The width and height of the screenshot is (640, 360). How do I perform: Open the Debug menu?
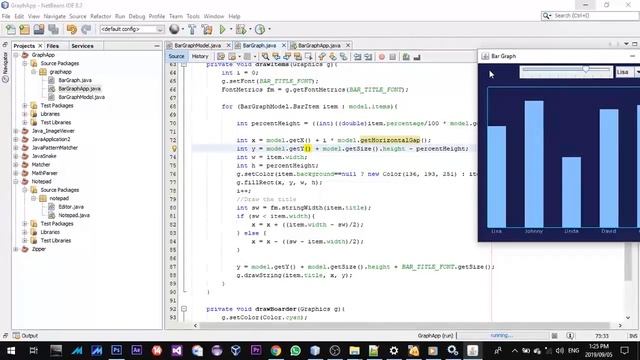coord(137,16)
